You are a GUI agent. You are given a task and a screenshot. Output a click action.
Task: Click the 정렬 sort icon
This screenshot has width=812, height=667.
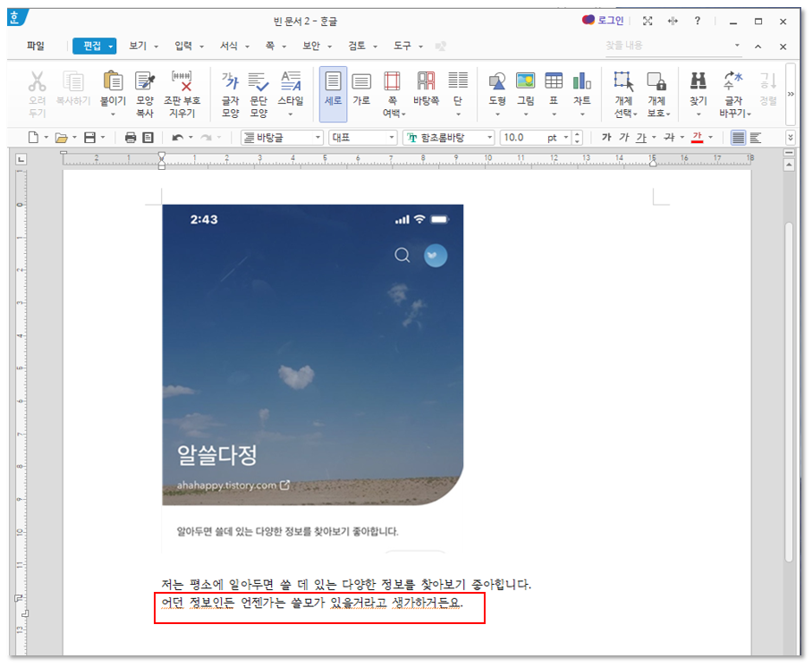click(x=768, y=80)
